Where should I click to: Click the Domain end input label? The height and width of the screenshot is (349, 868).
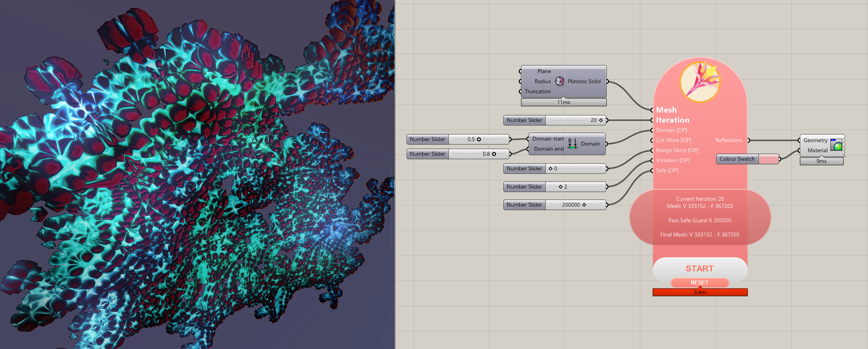549,149
